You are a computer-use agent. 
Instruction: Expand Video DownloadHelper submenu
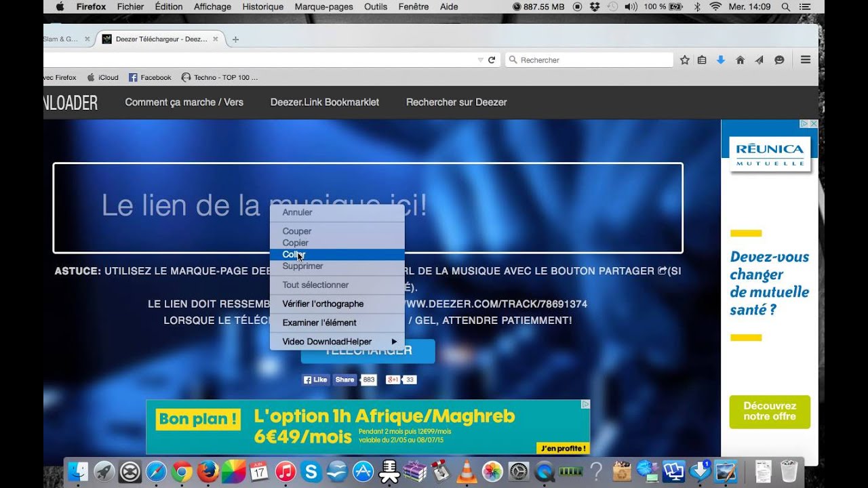(x=337, y=342)
